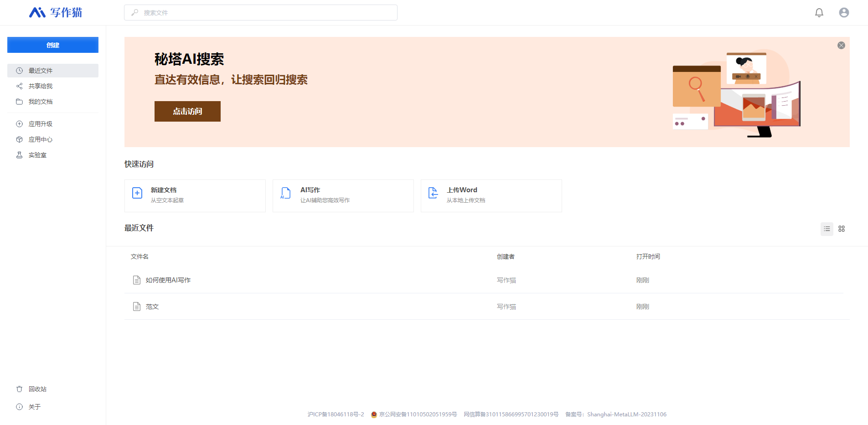
Task: Click the 点击访问 button
Action: [187, 111]
